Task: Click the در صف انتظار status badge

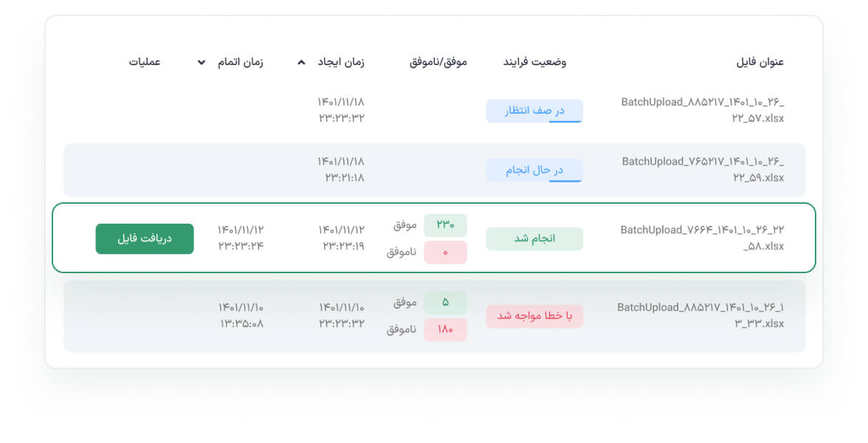Action: click(534, 111)
